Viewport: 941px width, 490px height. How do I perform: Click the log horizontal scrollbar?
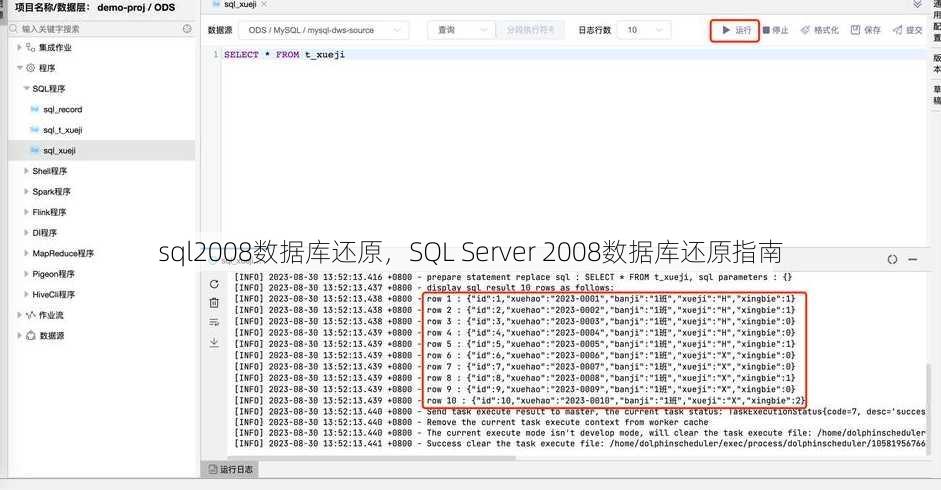point(371,458)
